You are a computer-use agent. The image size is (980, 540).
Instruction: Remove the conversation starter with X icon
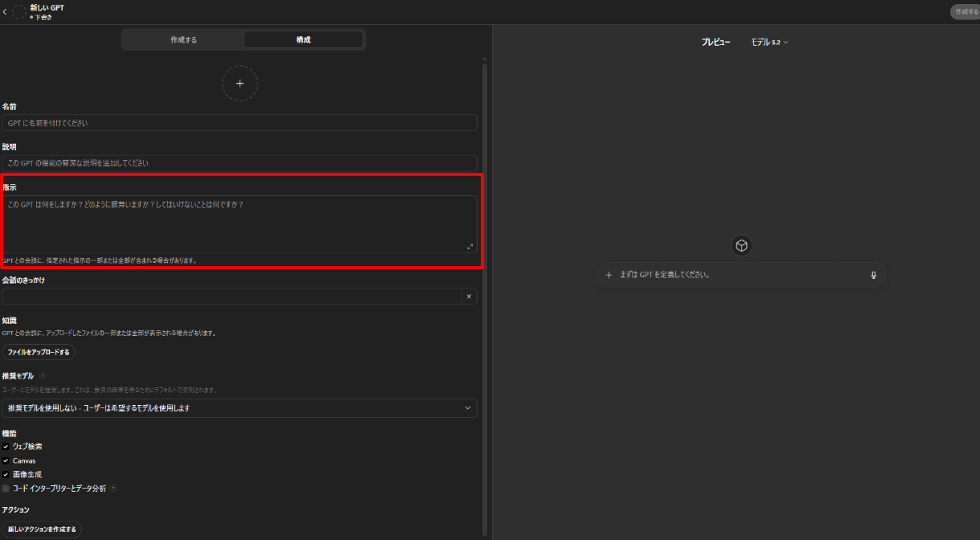[469, 297]
